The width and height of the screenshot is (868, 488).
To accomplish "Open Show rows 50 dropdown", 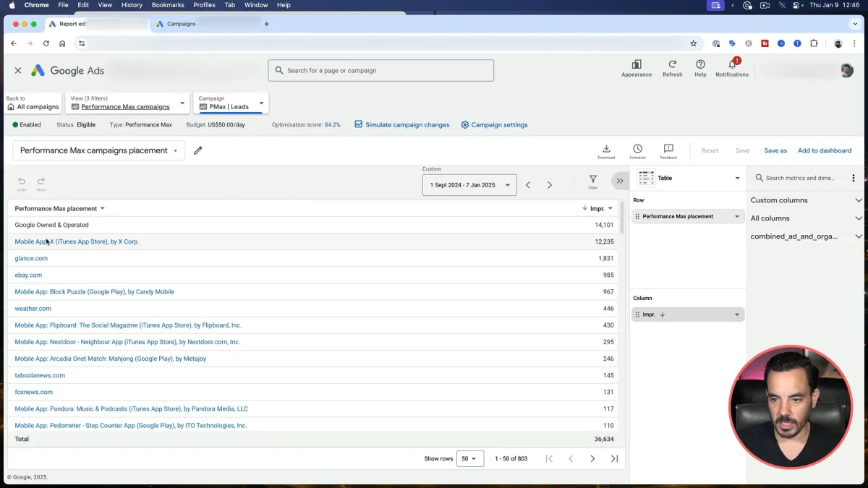I will coord(470,458).
